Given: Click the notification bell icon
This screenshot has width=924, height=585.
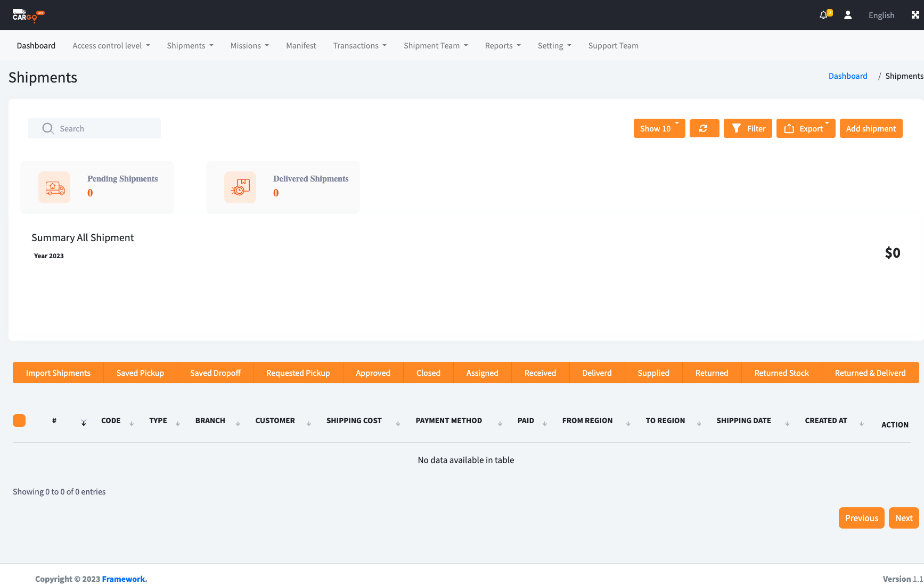Looking at the screenshot, I should 824,15.
